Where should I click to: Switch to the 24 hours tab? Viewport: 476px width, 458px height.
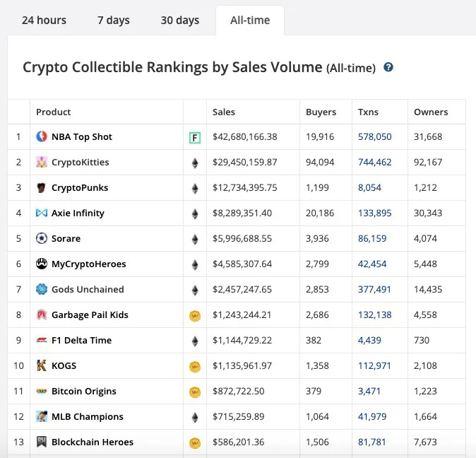point(44,20)
